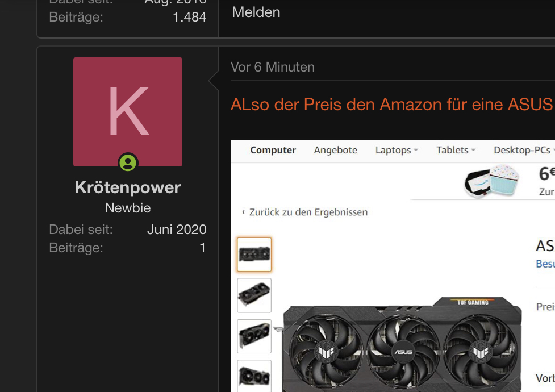
Task: Click the TUF logo on left fan
Action: tap(326, 352)
